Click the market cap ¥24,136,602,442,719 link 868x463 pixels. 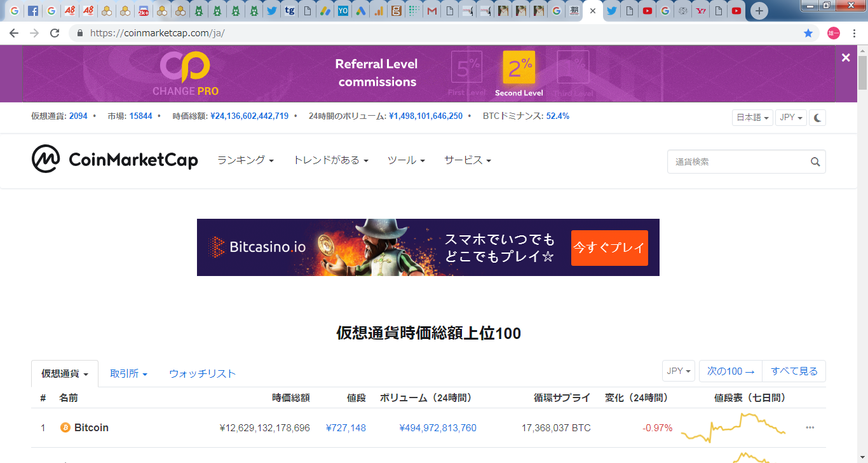250,116
